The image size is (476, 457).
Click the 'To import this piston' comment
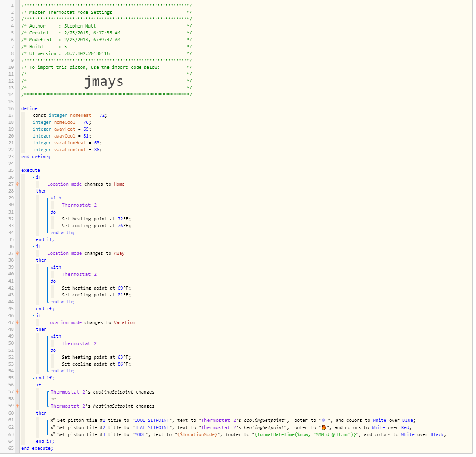(x=94, y=68)
